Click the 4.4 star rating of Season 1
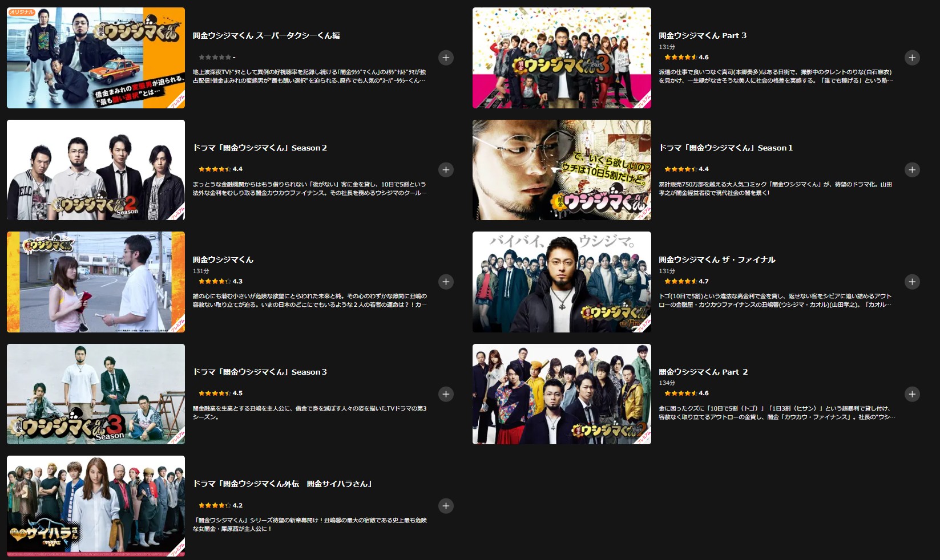This screenshot has width=940, height=560. [687, 169]
